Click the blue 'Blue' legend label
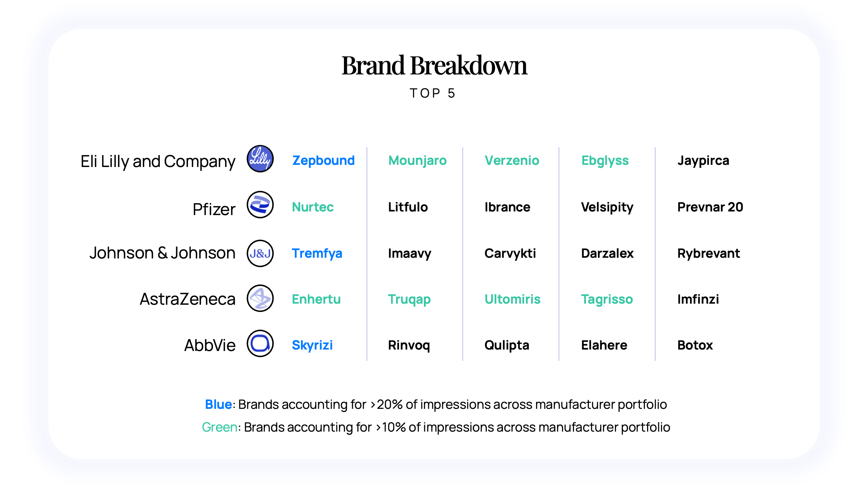The width and height of the screenshot is (868, 488). point(218,404)
